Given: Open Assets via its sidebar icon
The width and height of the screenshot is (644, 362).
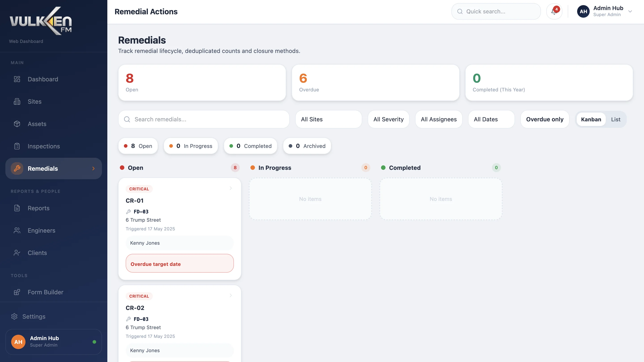Looking at the screenshot, I should pyautogui.click(x=17, y=124).
